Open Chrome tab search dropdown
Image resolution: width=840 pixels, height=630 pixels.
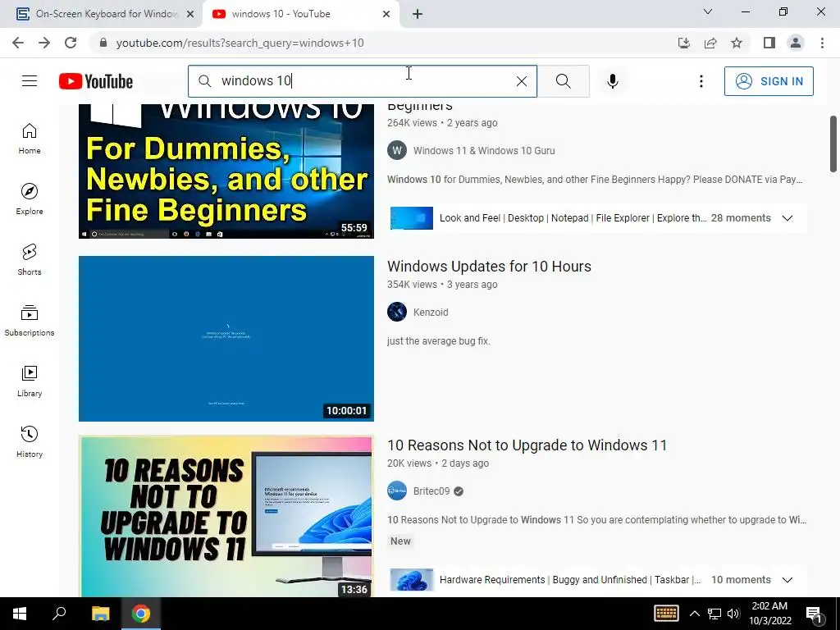tap(708, 11)
